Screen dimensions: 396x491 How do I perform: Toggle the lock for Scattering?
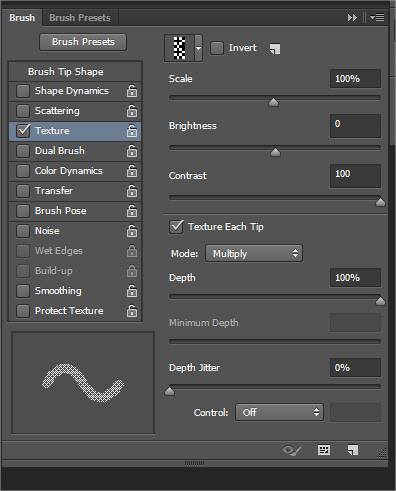click(132, 111)
